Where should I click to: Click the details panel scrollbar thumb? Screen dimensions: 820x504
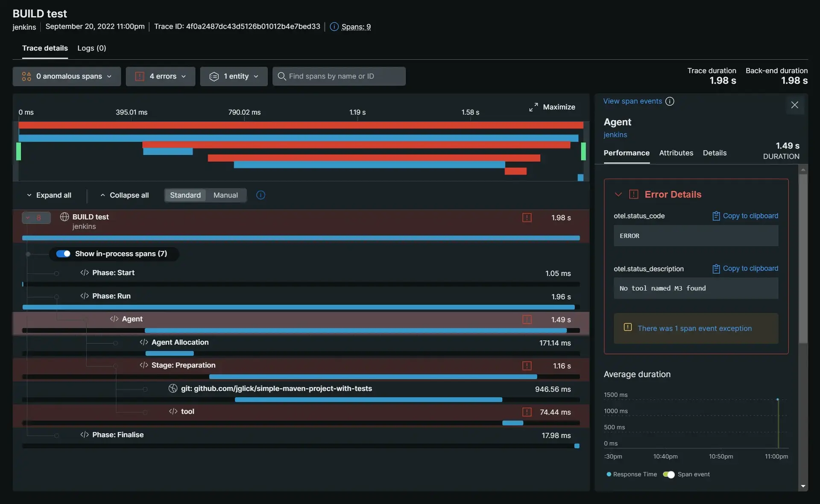coord(803,258)
